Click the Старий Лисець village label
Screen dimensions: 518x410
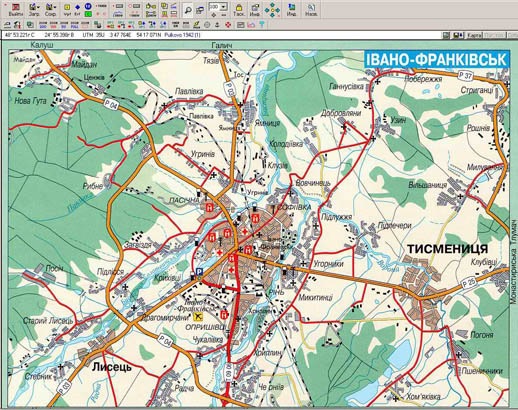point(48,320)
